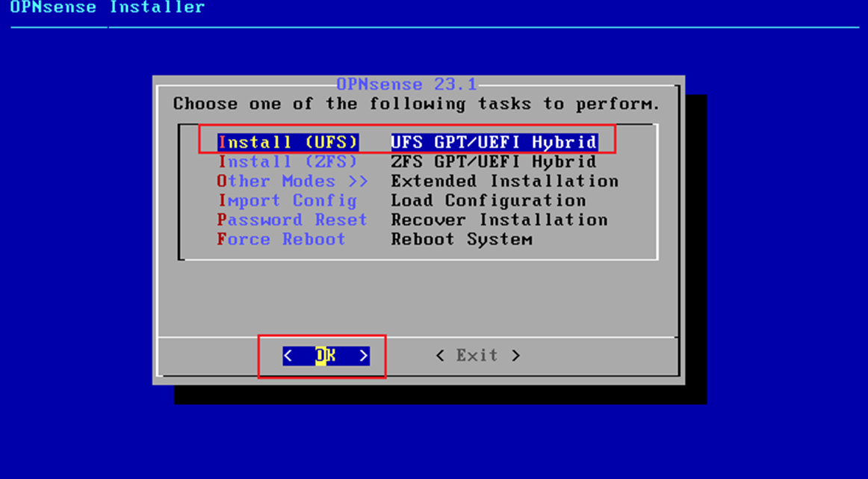Viewport: 868px width, 479px height.
Task: Click the Load Configuration description text
Action: click(x=489, y=200)
